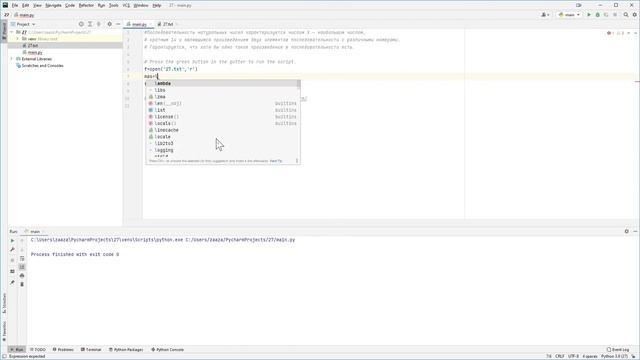The width and height of the screenshot is (640, 360).
Task: Open the Code menu
Action: [x=70, y=5]
